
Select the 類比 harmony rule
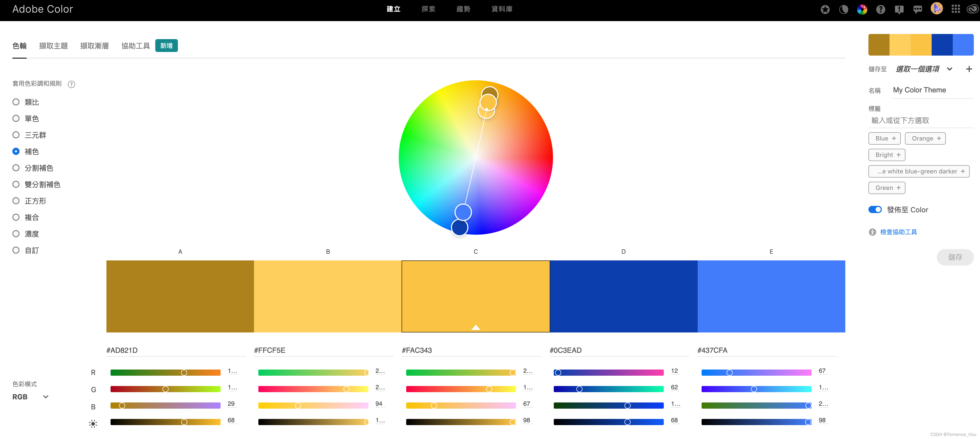(16, 102)
